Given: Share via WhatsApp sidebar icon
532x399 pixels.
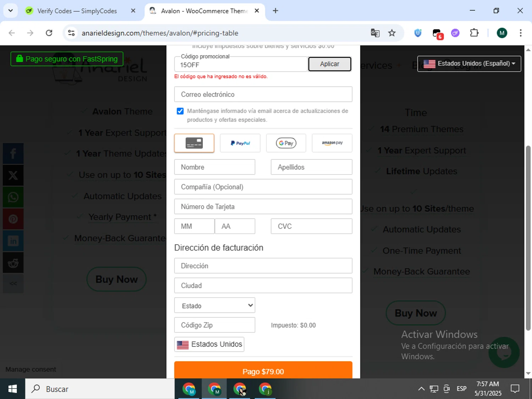Looking at the screenshot, I should (x=13, y=197).
